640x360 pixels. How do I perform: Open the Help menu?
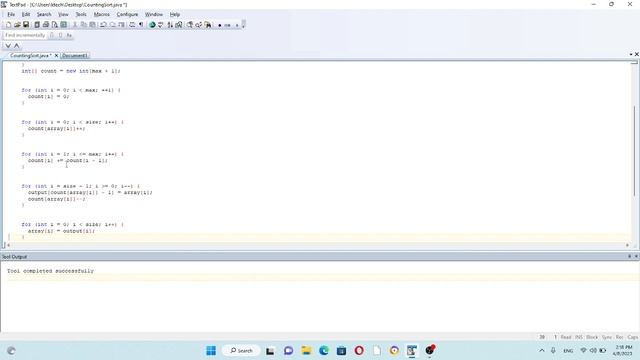coord(175,14)
